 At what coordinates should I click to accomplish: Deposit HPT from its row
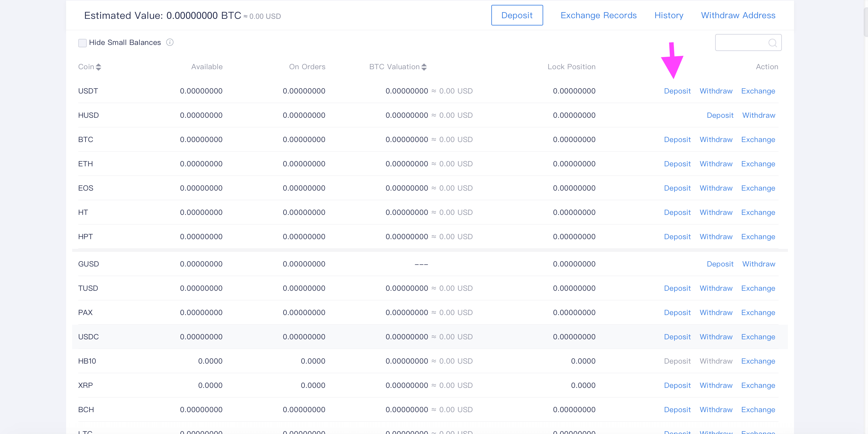coord(677,237)
